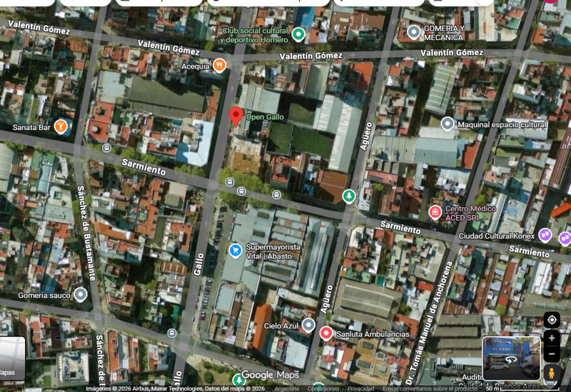Viewport: 571px width, 392px height.
Task: Zoom in with the plus button
Action: pos(551,338)
